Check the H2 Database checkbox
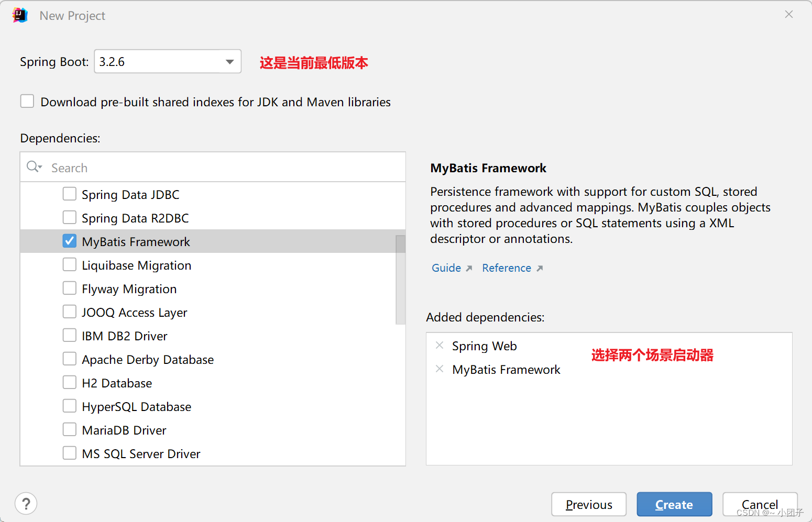The height and width of the screenshot is (522, 812). pos(69,382)
